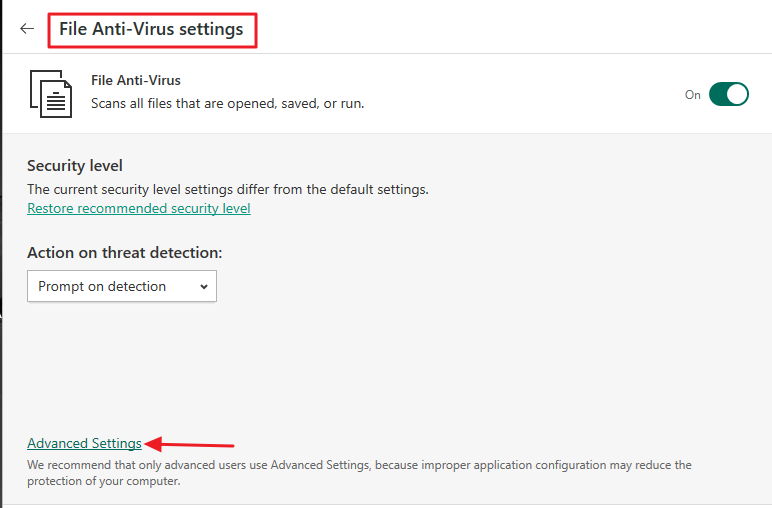Click the white knob of the toggle
This screenshot has height=508, width=772.
pos(737,94)
